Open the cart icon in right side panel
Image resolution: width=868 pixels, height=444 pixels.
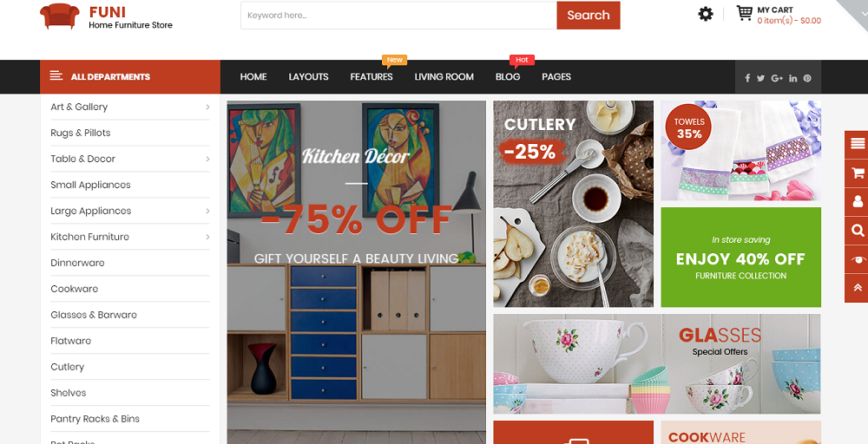[x=858, y=173]
